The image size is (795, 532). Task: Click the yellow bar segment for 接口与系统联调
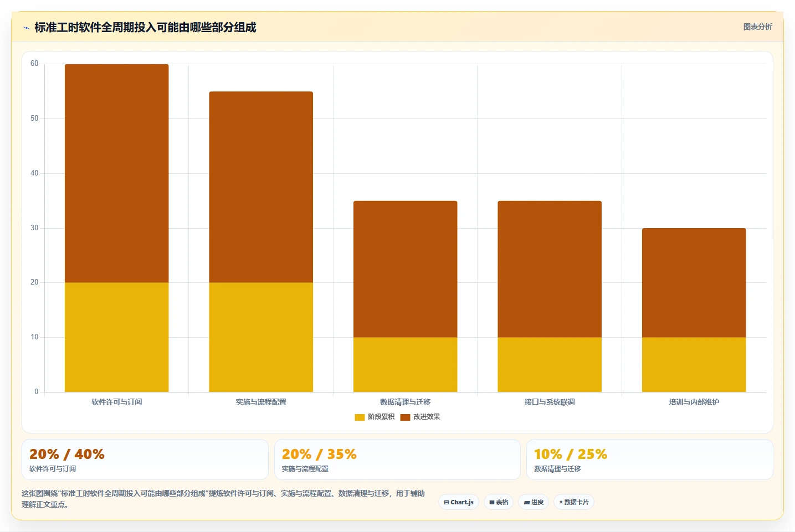(x=550, y=365)
